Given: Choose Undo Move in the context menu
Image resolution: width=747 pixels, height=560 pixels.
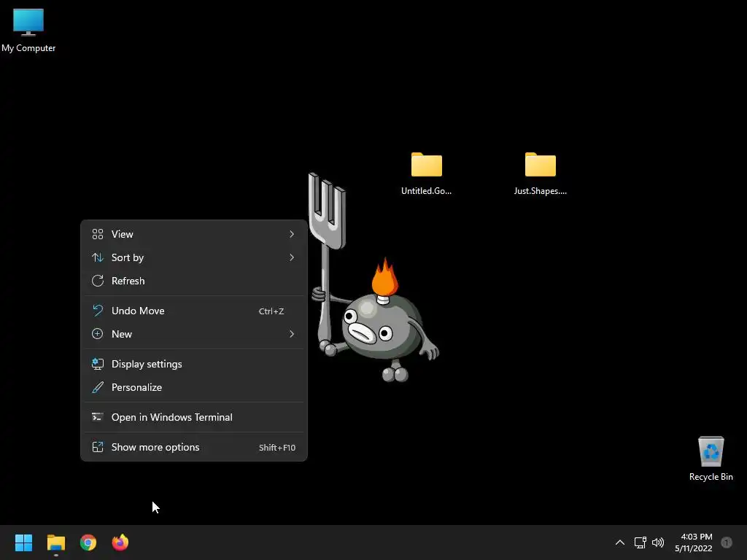Looking at the screenshot, I should pyautogui.click(x=194, y=311).
